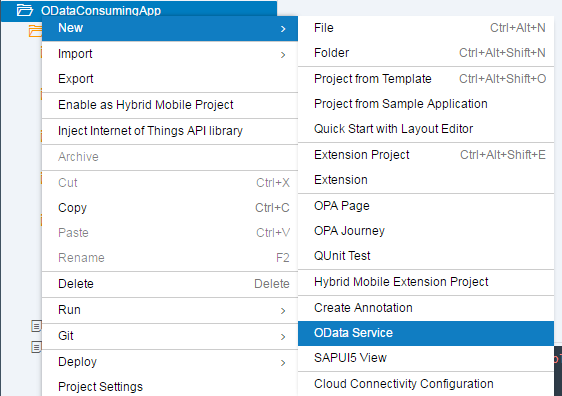Choose Delete from the context menu
Image resolution: width=562 pixels, height=396 pixels.
pyautogui.click(x=170, y=284)
